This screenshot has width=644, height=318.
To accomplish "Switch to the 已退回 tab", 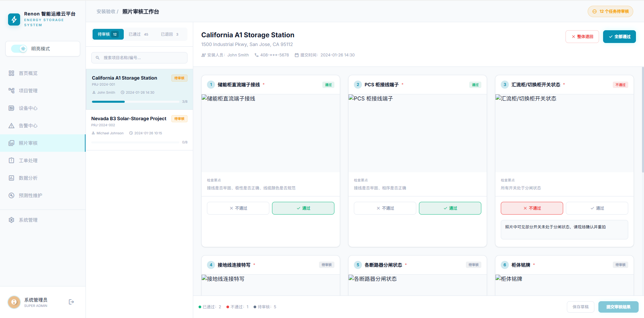I will 169,34.
